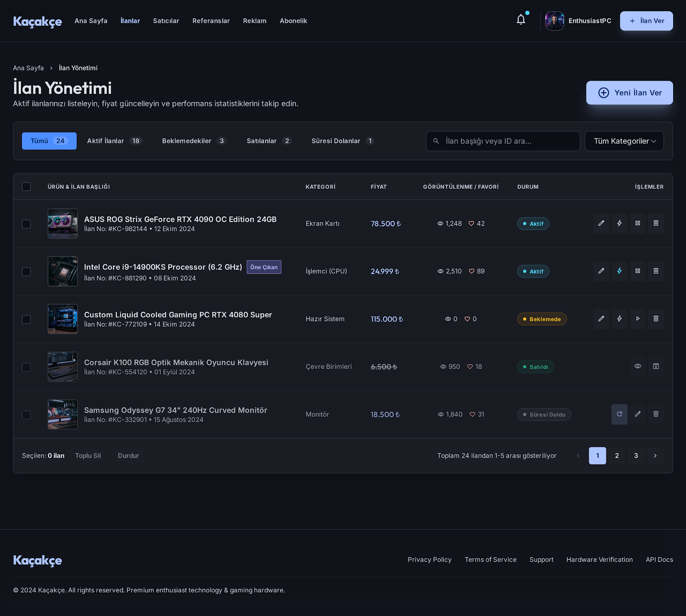Image resolution: width=686 pixels, height=616 pixels.
Task: Edit the Samsung Odyssey G7 listing
Action: 638,414
